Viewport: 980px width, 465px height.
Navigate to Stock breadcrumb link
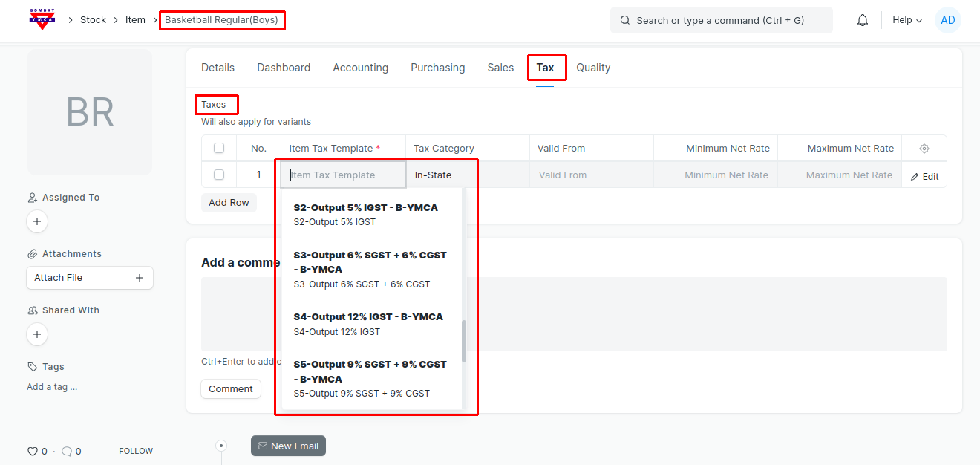(x=93, y=20)
